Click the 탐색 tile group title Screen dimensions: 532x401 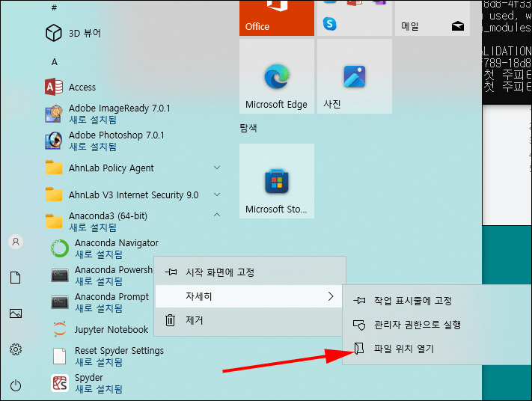pos(248,128)
